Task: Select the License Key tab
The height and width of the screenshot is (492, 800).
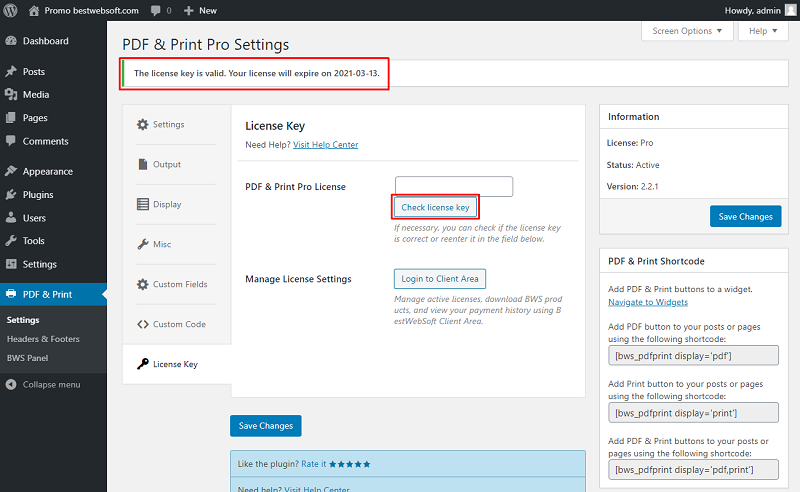Action: [x=177, y=364]
